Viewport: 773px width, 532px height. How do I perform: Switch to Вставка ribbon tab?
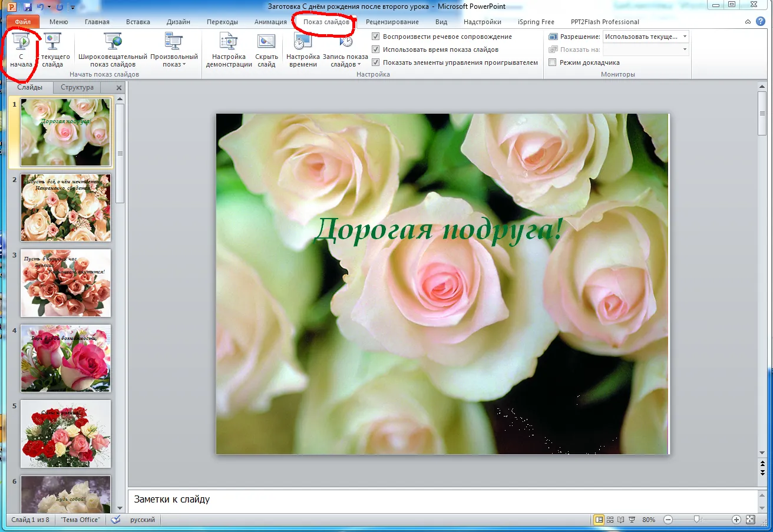(138, 22)
